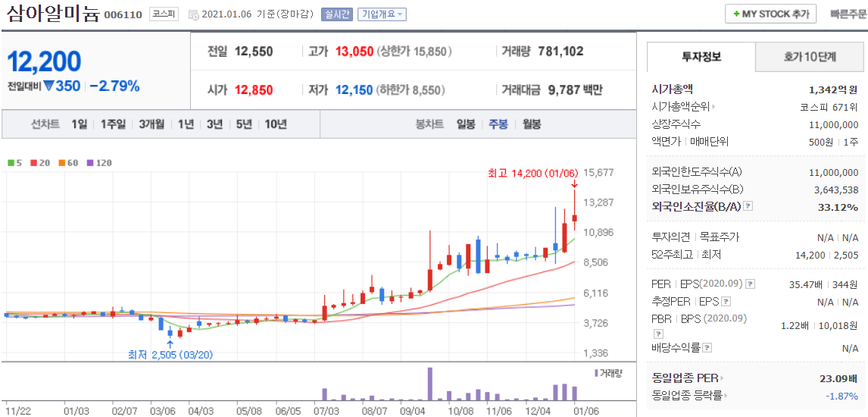The height and width of the screenshot is (417, 868).
Task: Click the 코스피 market badge
Action: [x=164, y=14]
